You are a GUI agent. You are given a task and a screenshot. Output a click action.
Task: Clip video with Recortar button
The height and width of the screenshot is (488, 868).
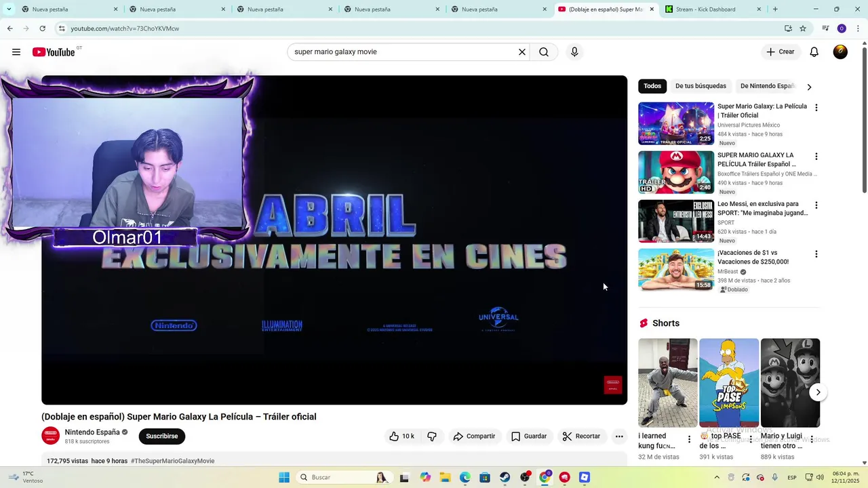582,436
